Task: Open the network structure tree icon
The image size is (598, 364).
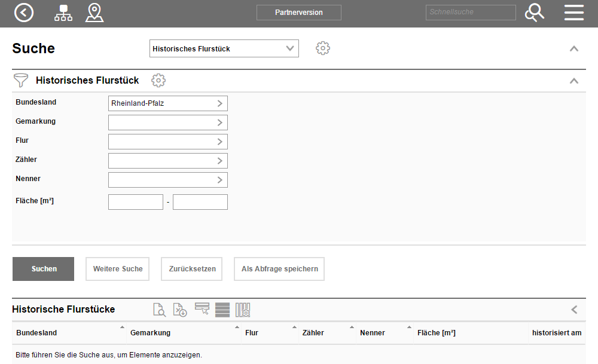Action: click(x=63, y=13)
